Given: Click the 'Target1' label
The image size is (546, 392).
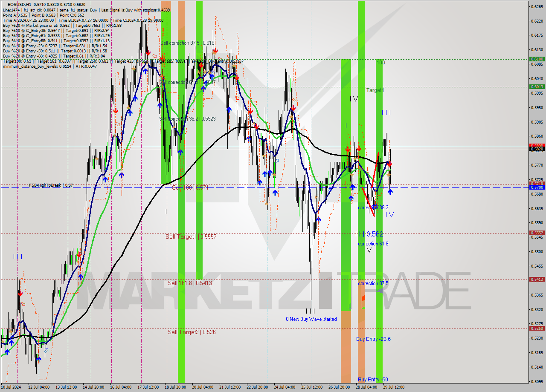Looking at the screenshot, I should (x=375, y=90).
